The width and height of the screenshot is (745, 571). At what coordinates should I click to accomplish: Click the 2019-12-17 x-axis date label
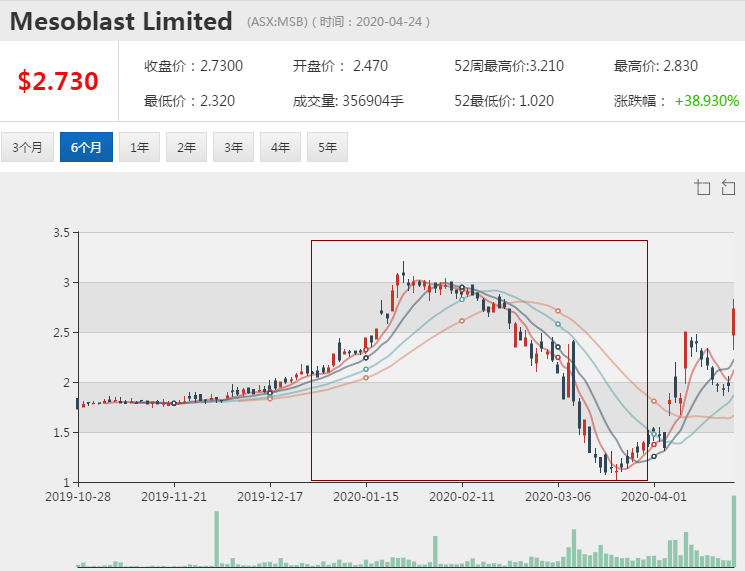[270, 497]
